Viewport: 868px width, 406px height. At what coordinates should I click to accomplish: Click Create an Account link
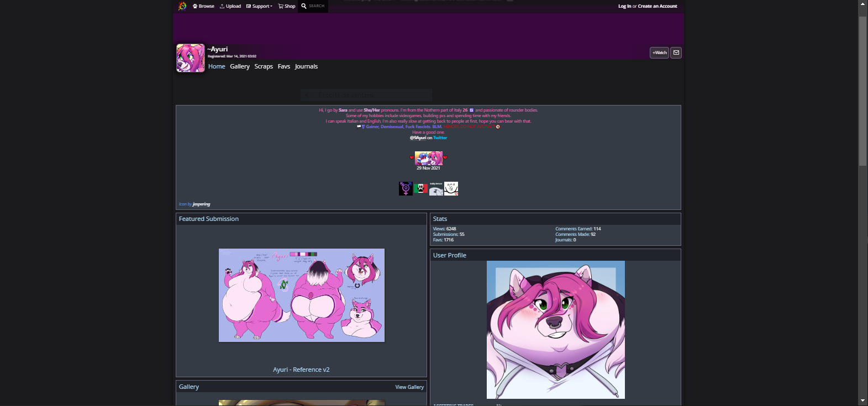coord(657,6)
